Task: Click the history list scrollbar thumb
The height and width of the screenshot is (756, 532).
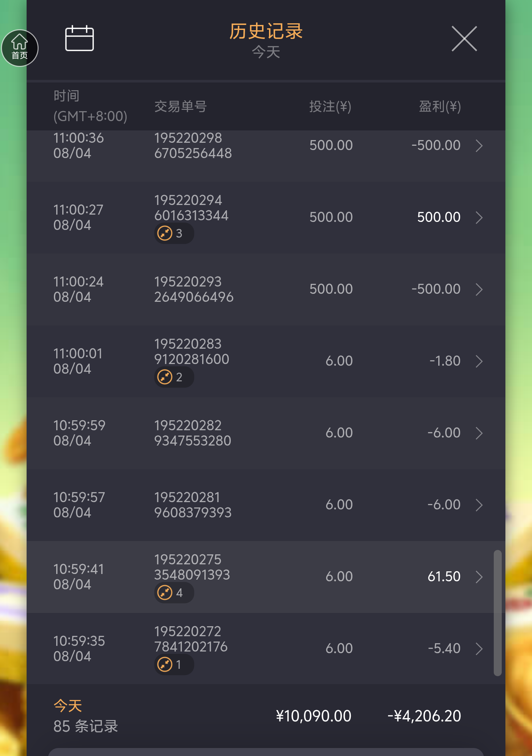Action: (497, 613)
